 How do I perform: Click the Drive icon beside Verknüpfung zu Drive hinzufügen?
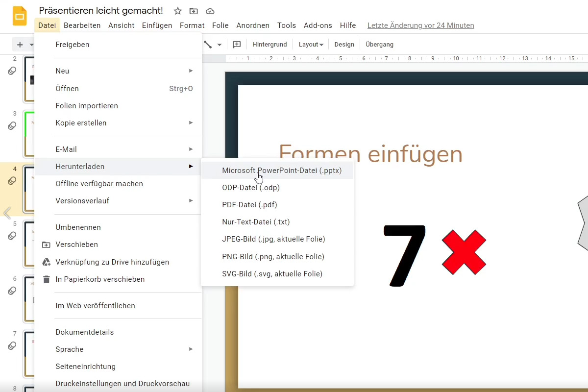click(x=46, y=262)
